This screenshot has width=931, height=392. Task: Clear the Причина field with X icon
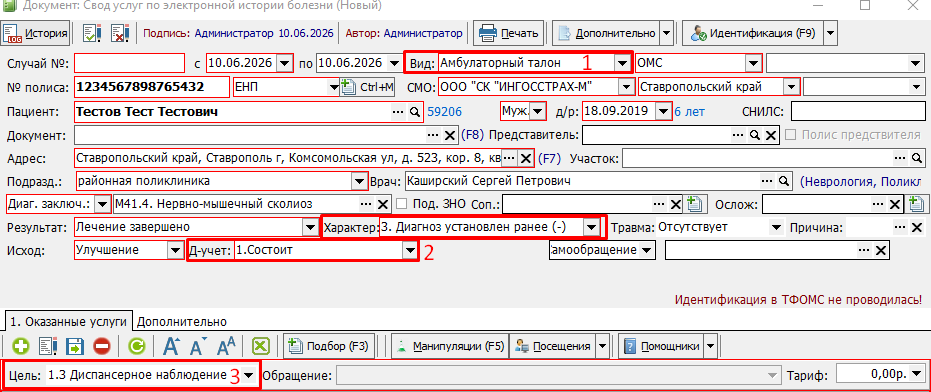917,227
